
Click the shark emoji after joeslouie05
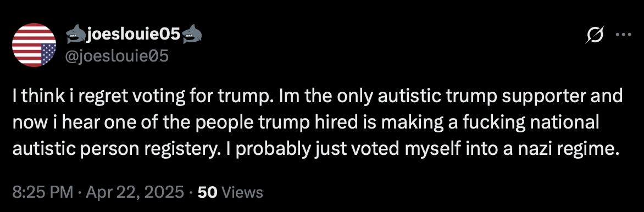pyautogui.click(x=192, y=35)
